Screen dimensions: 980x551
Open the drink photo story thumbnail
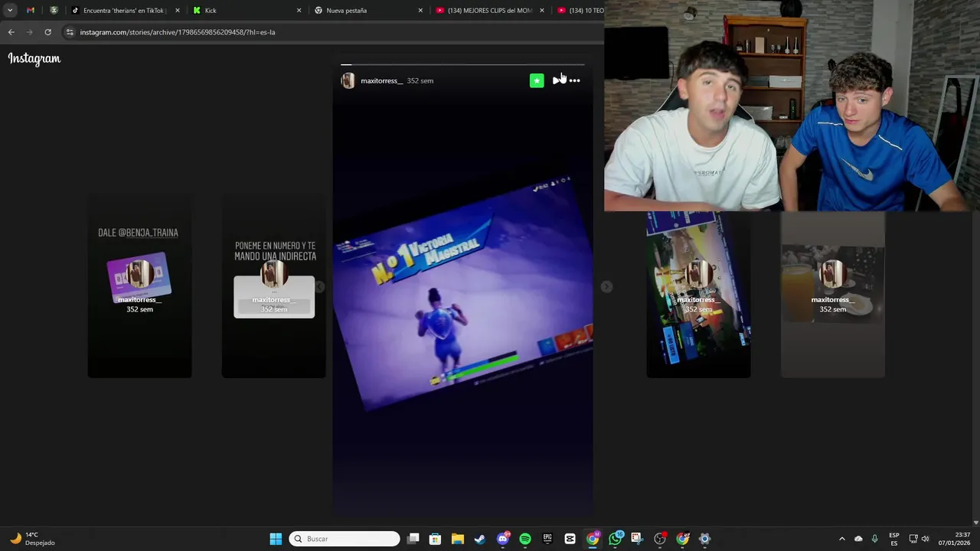(x=832, y=295)
